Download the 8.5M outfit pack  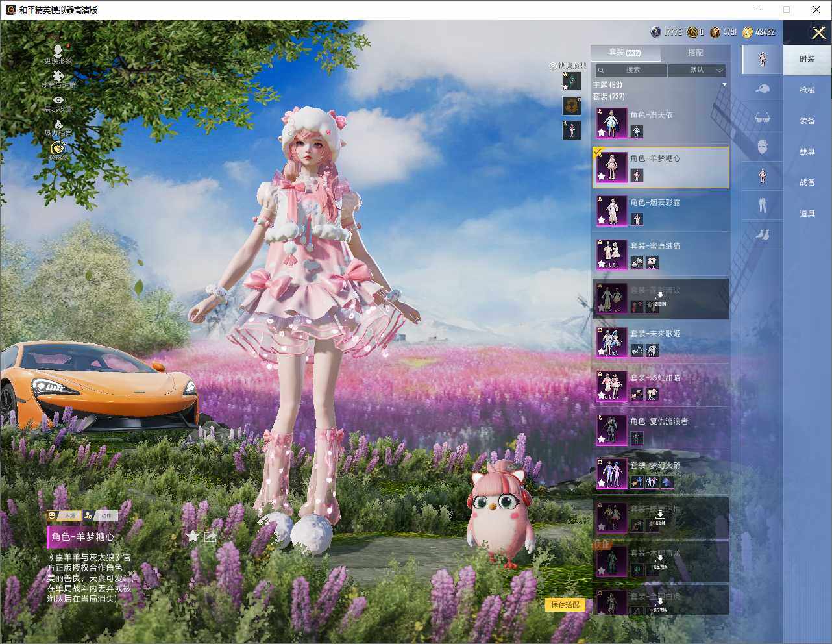[660, 517]
